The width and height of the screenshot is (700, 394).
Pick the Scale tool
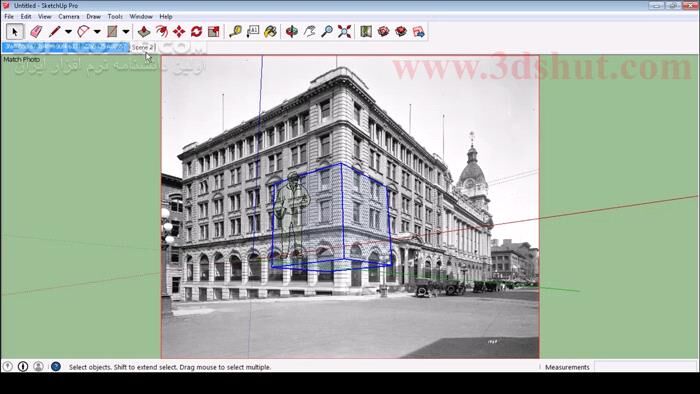pos(214,32)
